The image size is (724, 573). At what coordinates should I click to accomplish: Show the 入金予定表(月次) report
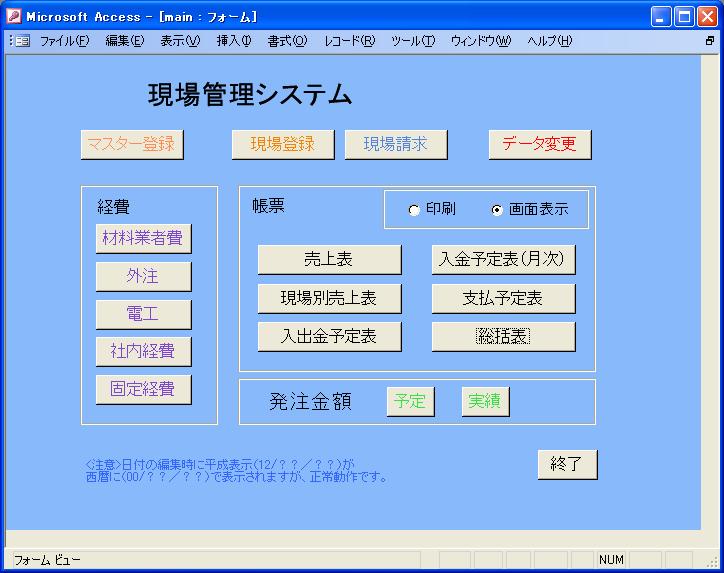click(x=503, y=259)
